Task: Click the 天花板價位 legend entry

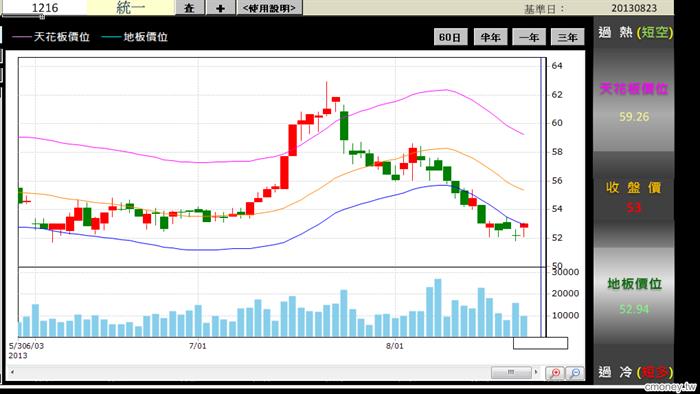Action: 51,37
